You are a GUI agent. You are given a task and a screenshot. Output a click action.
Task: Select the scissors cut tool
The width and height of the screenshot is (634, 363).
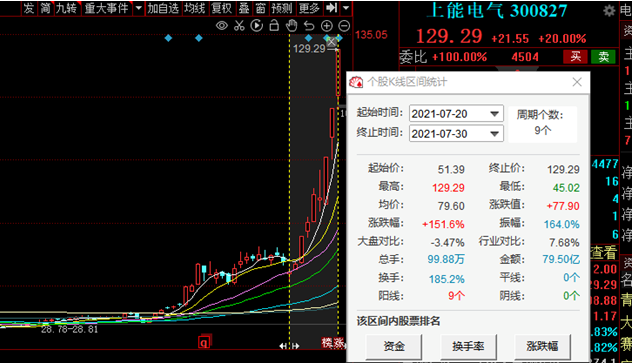(239, 26)
